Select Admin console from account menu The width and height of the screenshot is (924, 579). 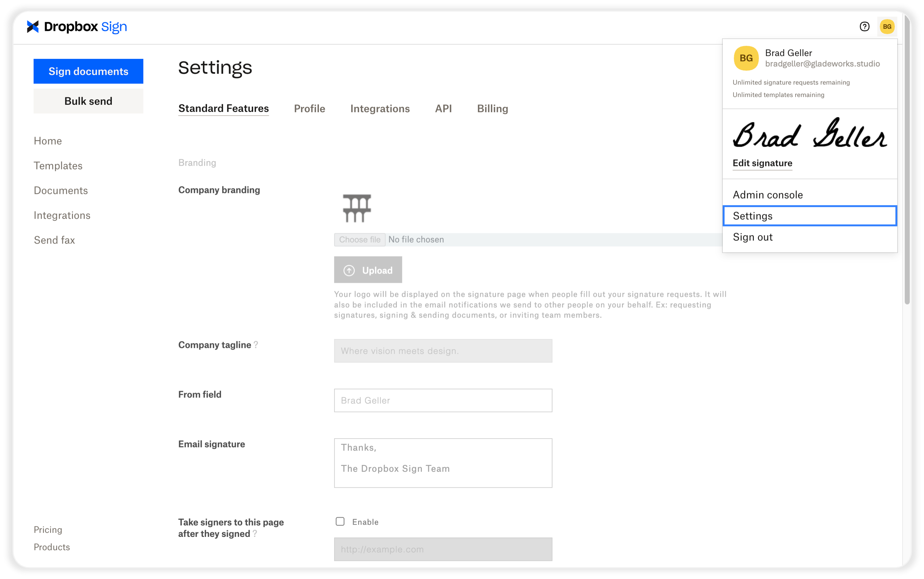tap(809, 194)
